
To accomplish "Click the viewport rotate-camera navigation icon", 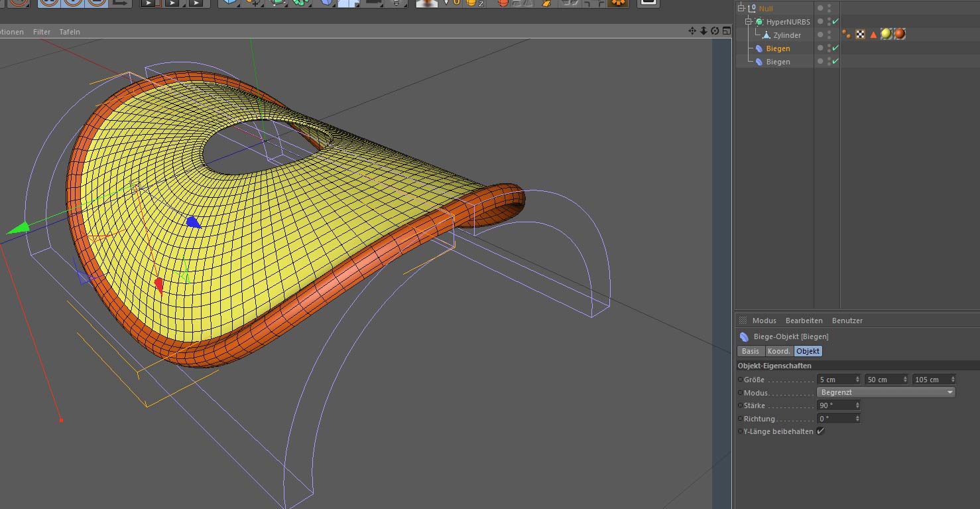I will click(715, 31).
